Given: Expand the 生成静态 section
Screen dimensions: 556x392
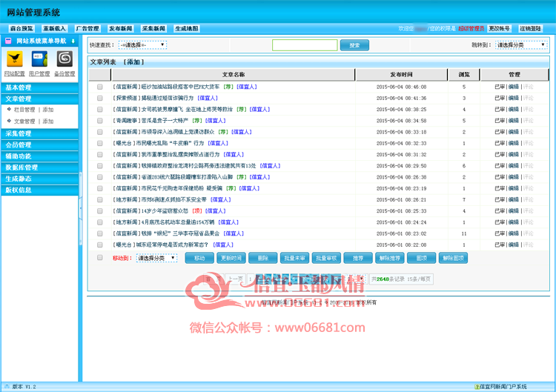Looking at the screenshot, I should (x=39, y=179).
